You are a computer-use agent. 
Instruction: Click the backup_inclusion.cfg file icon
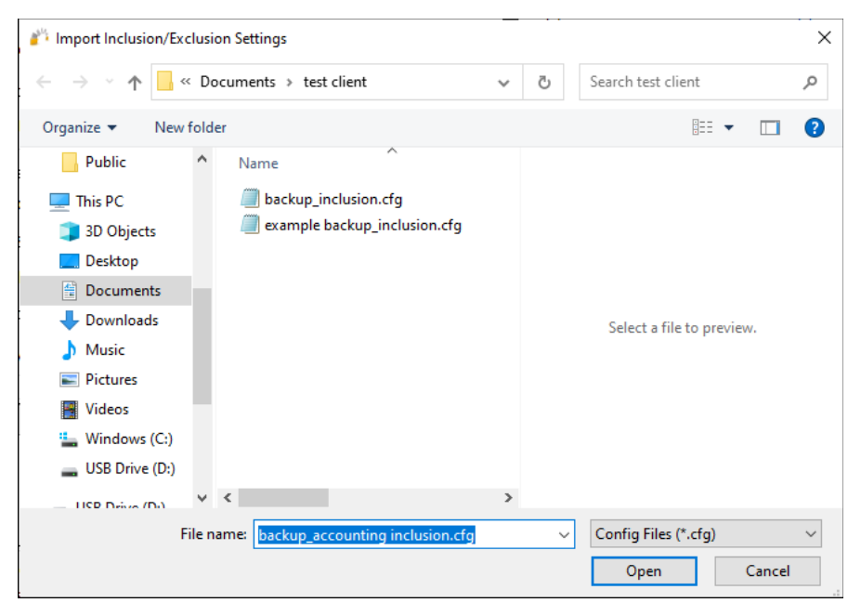(x=250, y=199)
